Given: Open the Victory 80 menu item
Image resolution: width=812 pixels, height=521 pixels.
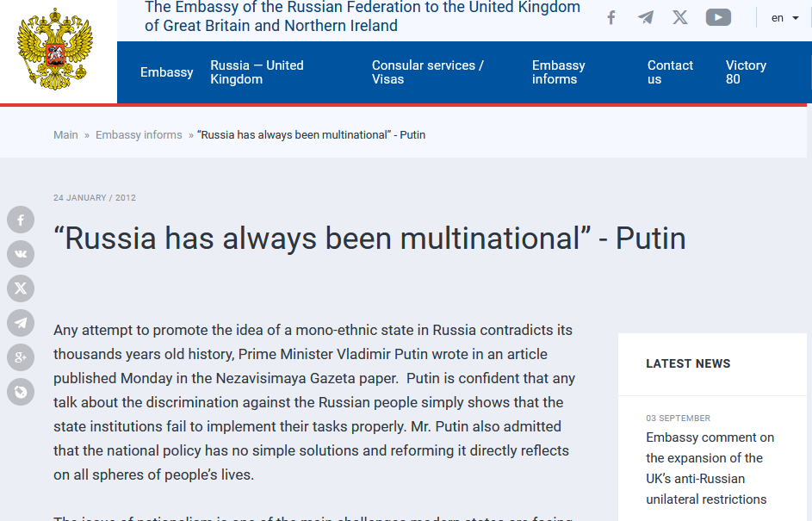Looking at the screenshot, I should click(746, 72).
